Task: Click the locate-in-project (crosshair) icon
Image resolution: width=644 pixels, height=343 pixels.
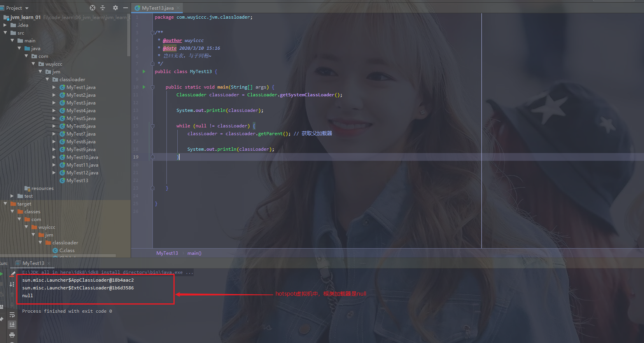Action: pos(92,8)
